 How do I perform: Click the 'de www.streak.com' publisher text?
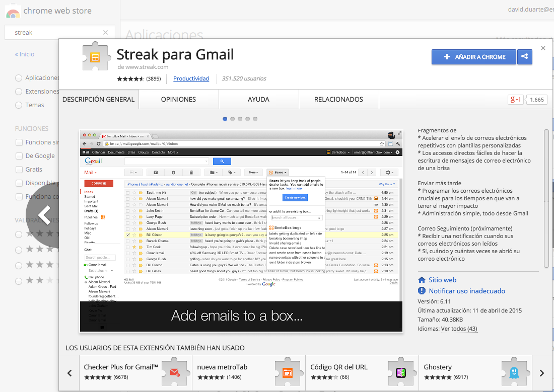[143, 67]
